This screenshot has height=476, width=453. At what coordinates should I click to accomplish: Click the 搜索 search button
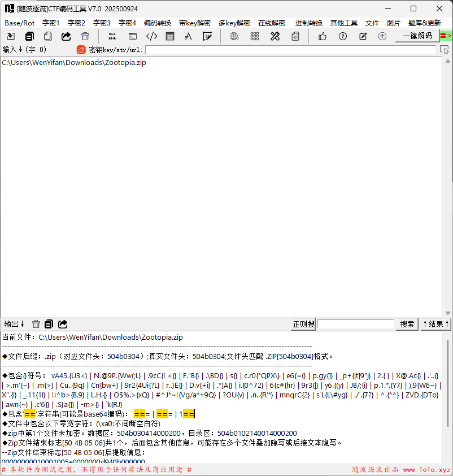click(x=407, y=324)
